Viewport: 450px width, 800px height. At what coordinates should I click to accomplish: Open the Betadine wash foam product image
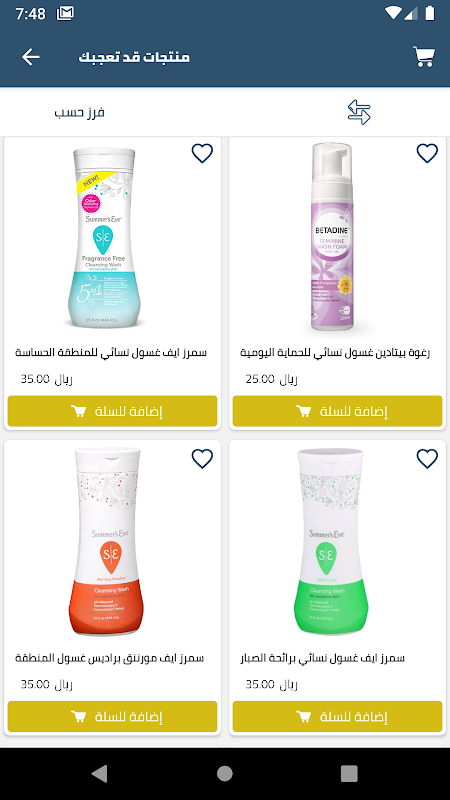332,237
